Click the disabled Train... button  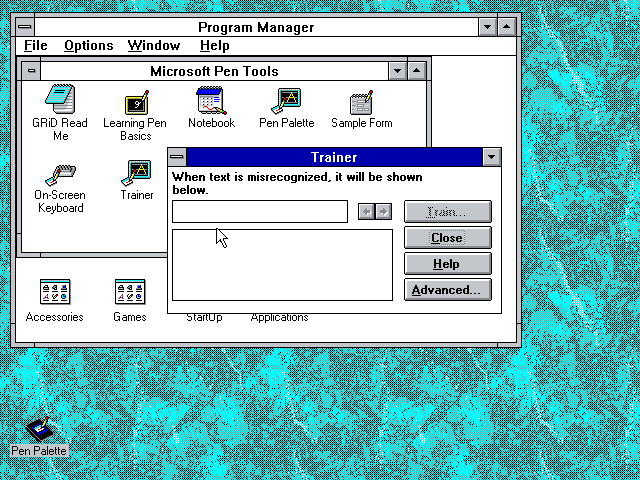(448, 211)
